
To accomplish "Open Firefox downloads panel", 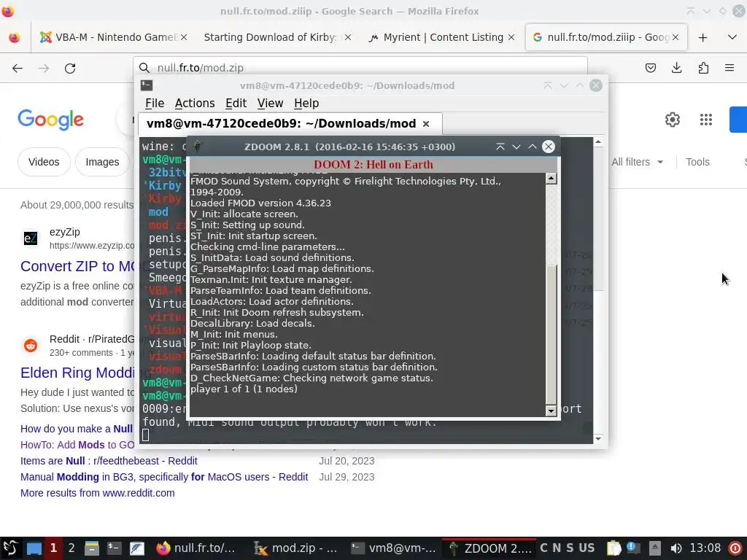I will [x=676, y=68].
